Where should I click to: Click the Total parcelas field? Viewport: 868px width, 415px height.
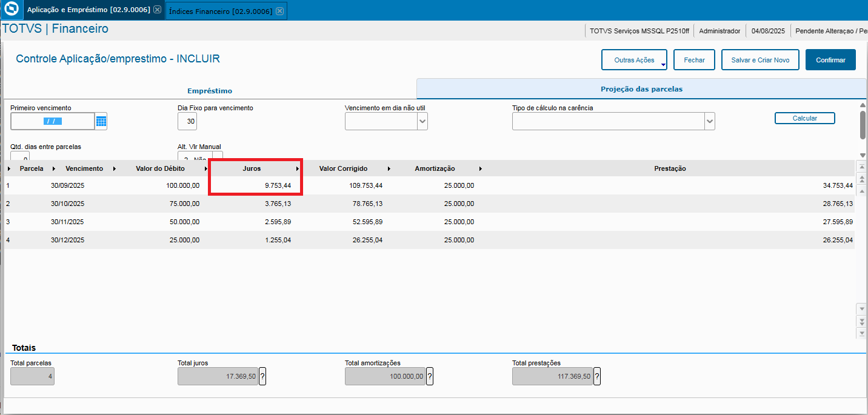[32, 376]
